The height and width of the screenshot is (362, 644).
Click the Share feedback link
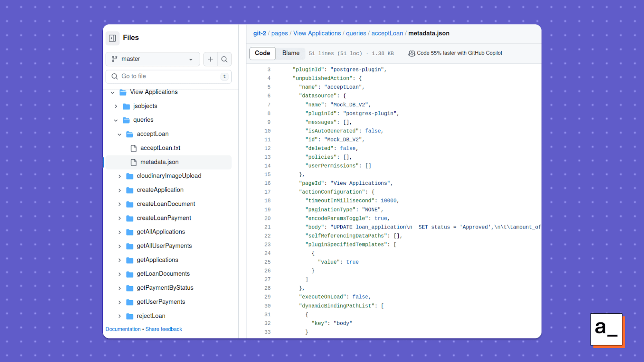click(164, 329)
